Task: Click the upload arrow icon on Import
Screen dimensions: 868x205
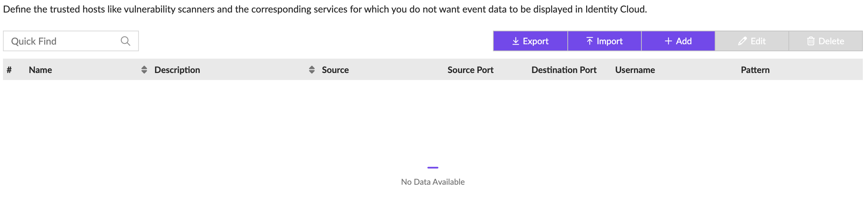Action: coord(589,41)
